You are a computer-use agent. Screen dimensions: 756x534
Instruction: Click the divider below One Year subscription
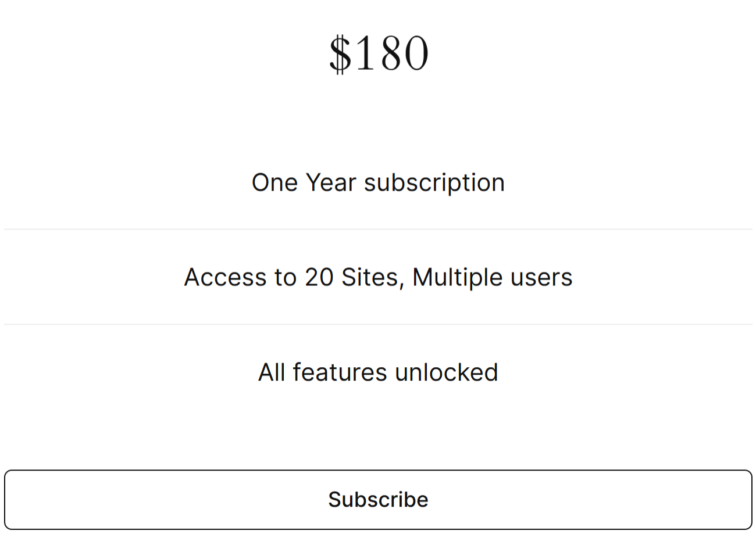(x=378, y=230)
